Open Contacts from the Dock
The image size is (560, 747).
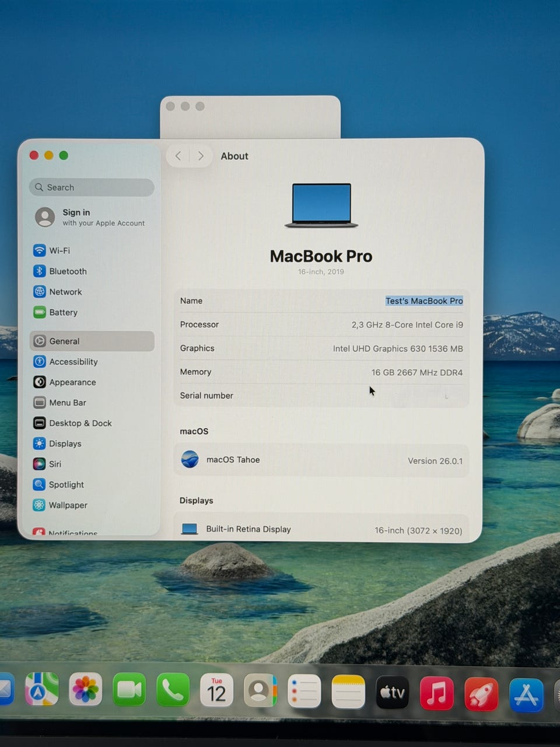(x=260, y=690)
